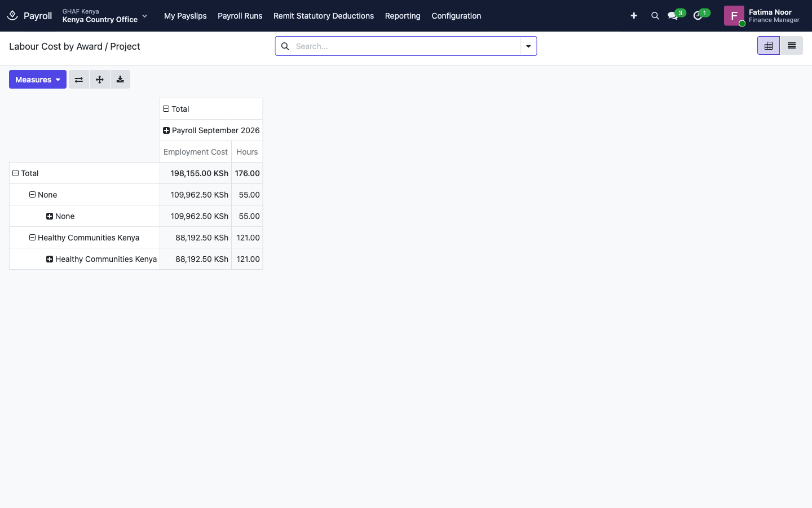The height and width of the screenshot is (508, 812).
Task: Collapse the Healthy Communities Kenya group row
Action: [x=85, y=238]
